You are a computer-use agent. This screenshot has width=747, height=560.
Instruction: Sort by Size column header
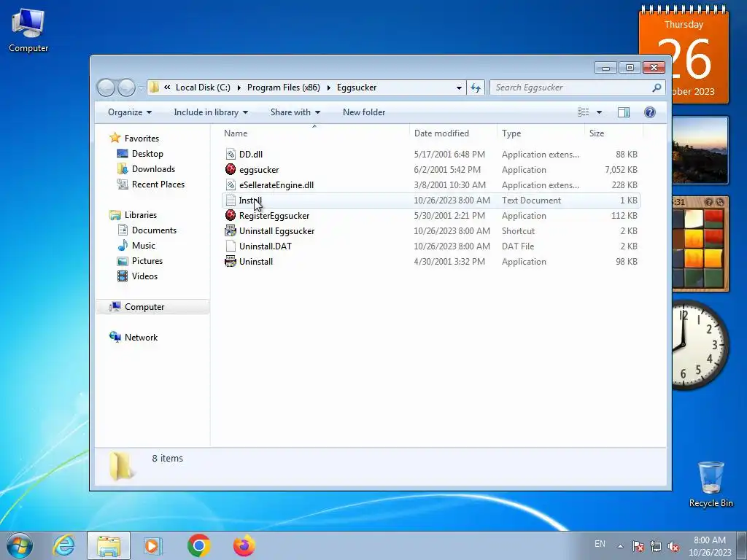(614, 133)
